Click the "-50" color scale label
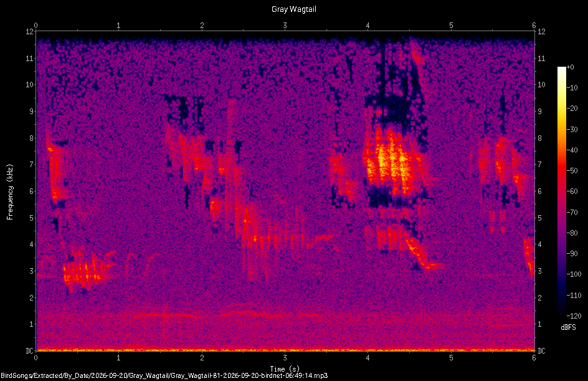 572,171
